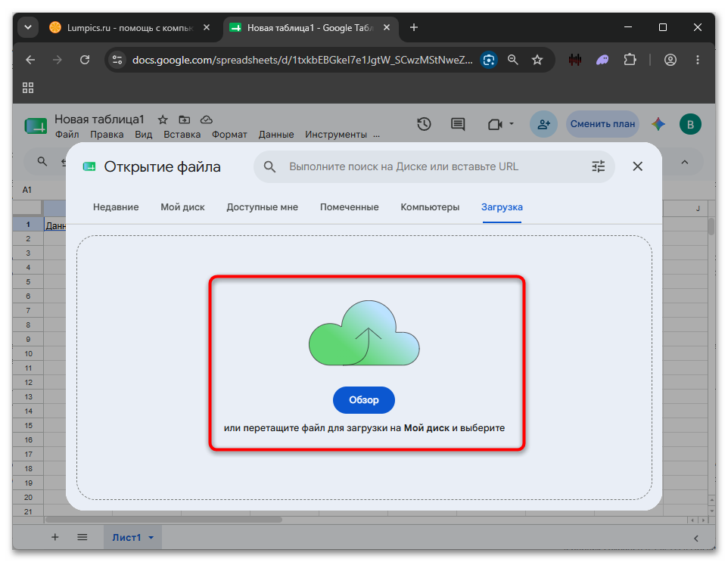Bookmark this page with star icon
The image size is (728, 562).
click(x=537, y=60)
